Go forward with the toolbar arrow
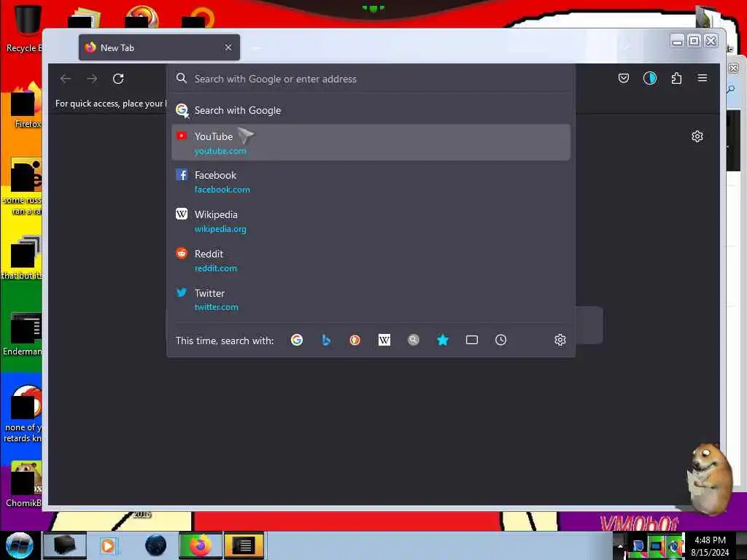 click(92, 79)
